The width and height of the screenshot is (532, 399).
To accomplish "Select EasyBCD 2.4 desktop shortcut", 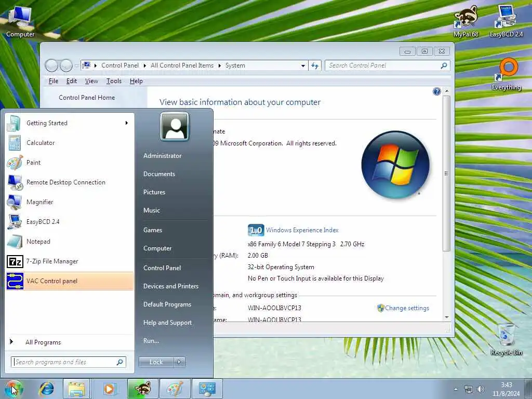I will [506, 22].
